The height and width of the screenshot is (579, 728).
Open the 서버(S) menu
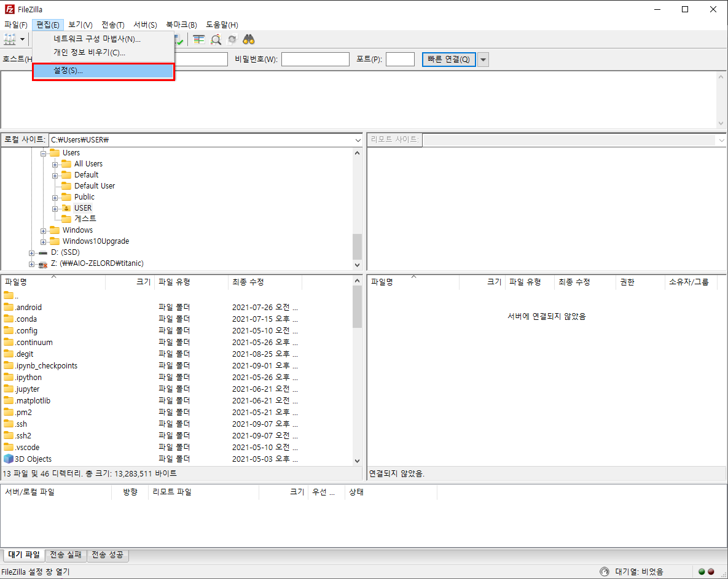pyautogui.click(x=146, y=25)
